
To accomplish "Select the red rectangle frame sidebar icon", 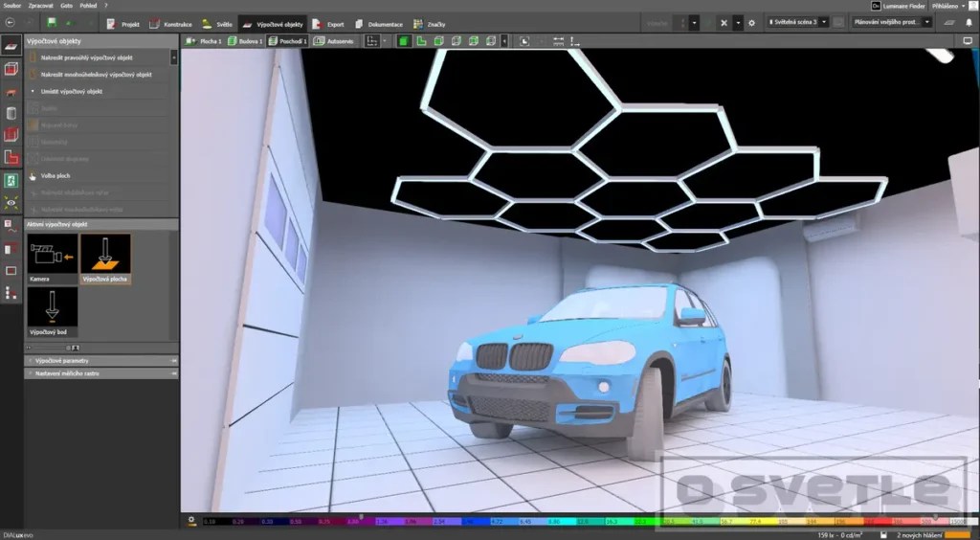I will point(11,271).
